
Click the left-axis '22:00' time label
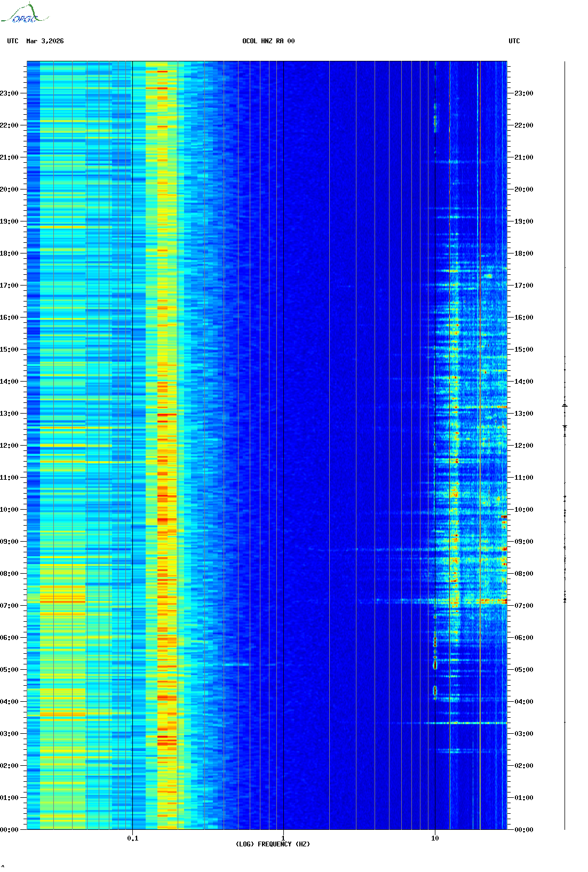pos(9,125)
